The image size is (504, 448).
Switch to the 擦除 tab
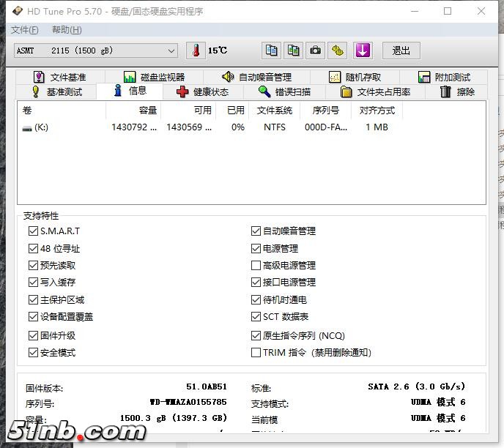tap(457, 92)
